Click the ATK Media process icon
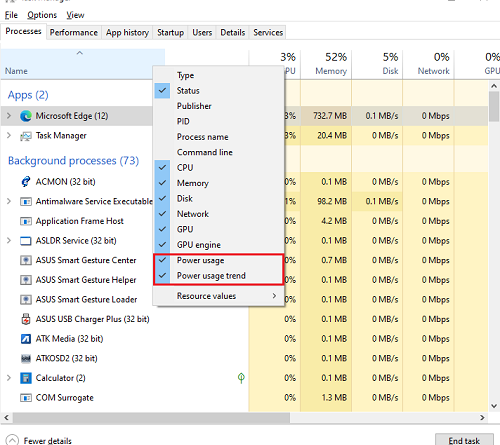Image resolution: width=500 pixels, height=445 pixels. (26, 339)
